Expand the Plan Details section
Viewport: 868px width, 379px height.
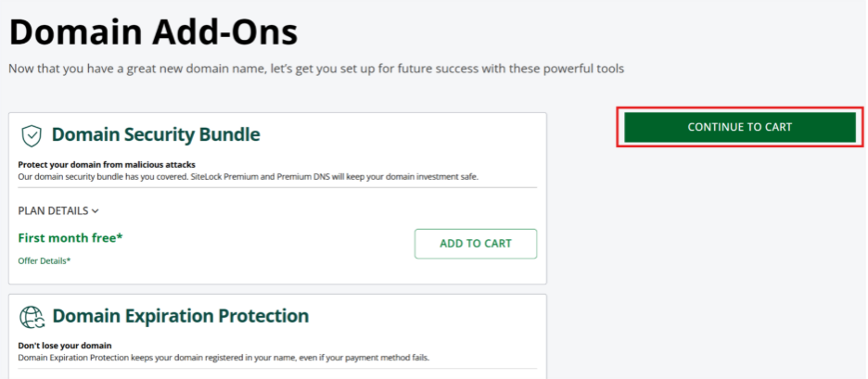53,211
